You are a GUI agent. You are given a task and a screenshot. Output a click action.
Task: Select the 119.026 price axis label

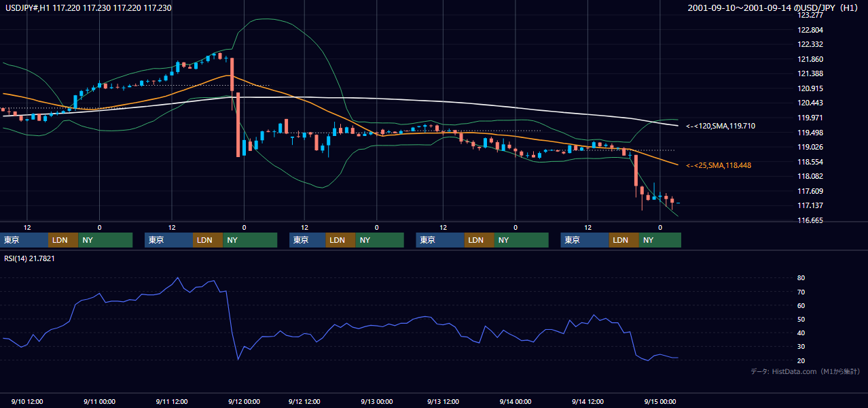(x=810, y=147)
